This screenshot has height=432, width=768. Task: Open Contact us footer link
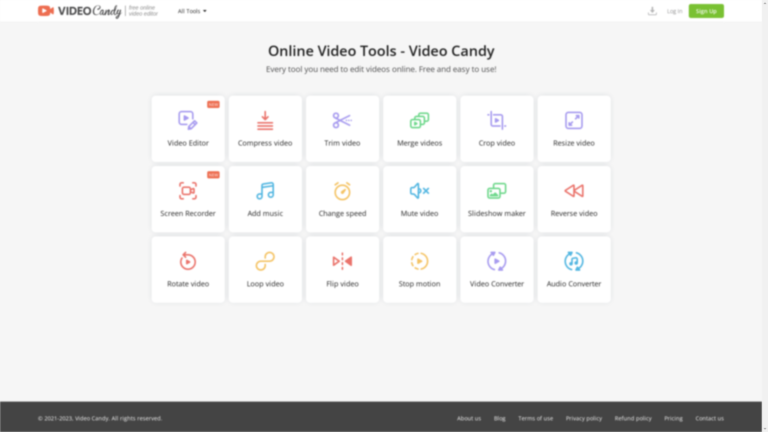pos(709,418)
